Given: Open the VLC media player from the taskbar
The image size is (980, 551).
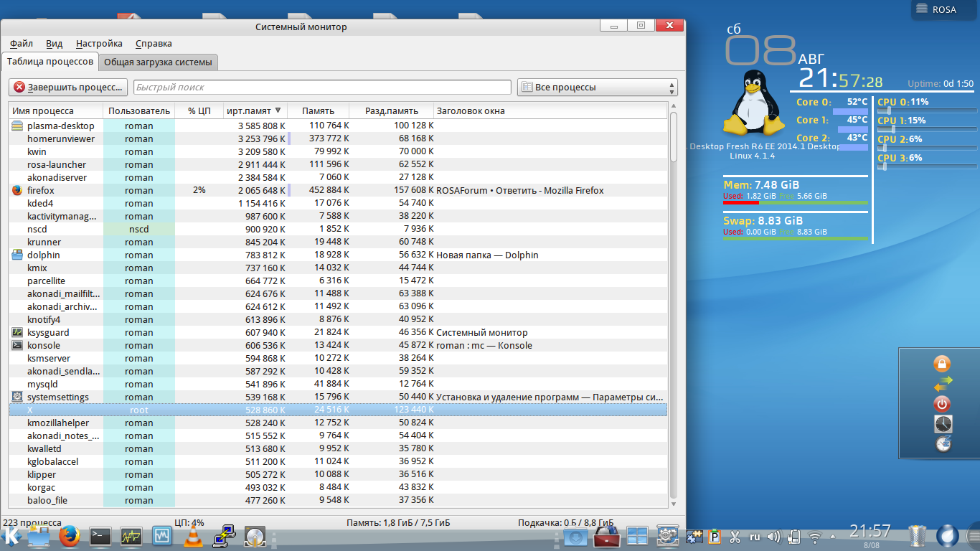Looking at the screenshot, I should click(192, 536).
